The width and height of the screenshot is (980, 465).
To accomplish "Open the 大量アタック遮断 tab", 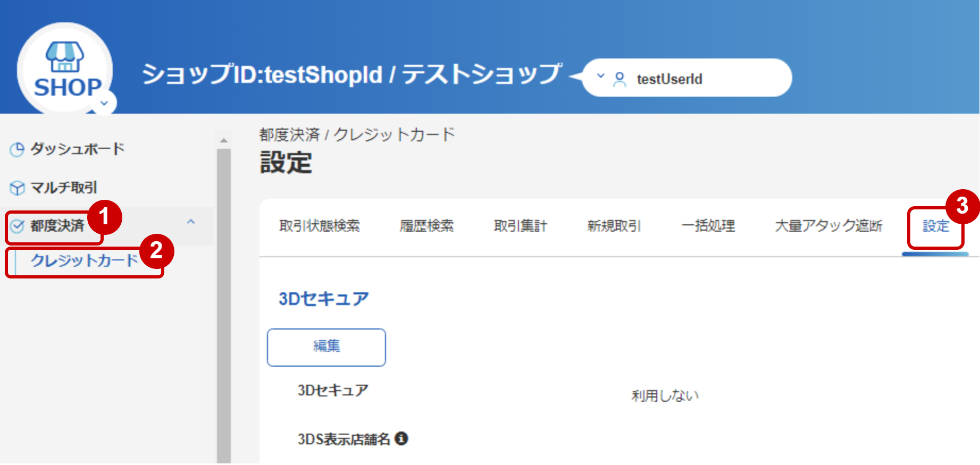I will tap(828, 226).
